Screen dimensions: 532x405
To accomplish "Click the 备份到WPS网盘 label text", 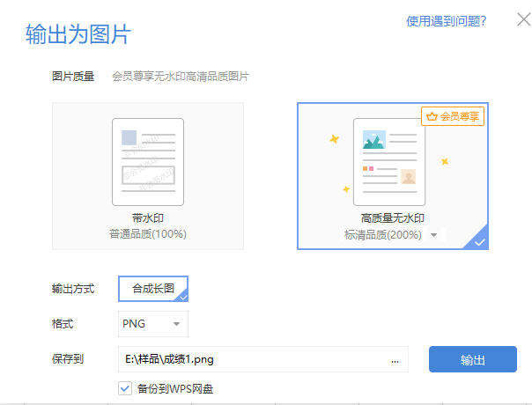I will click(177, 387).
